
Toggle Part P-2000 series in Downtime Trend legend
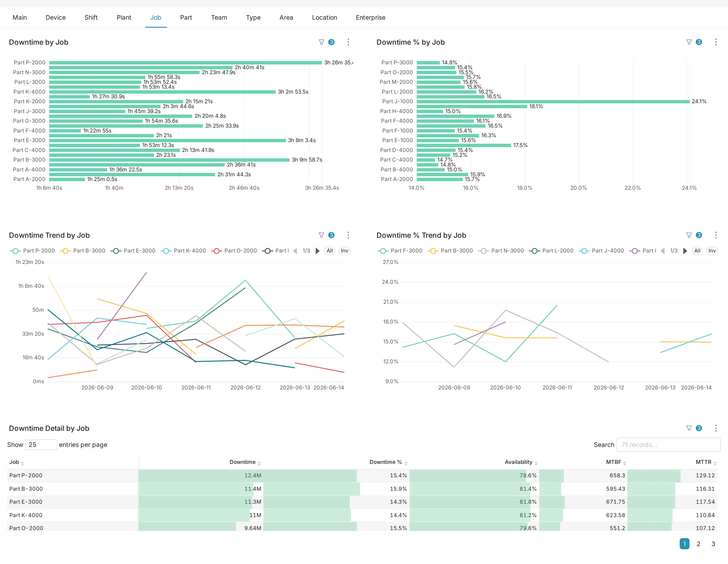pos(32,251)
